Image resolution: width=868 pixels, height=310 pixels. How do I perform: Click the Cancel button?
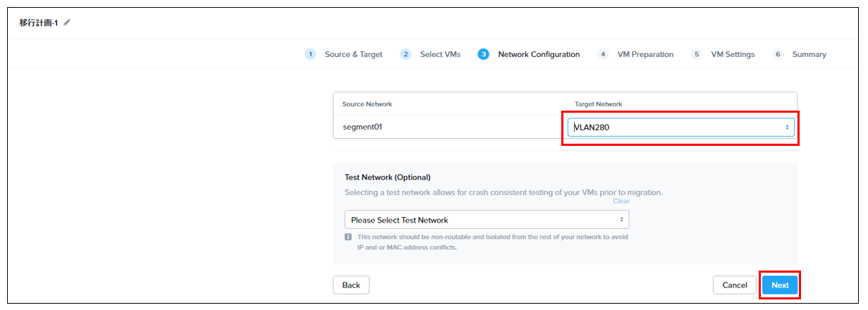coord(735,285)
